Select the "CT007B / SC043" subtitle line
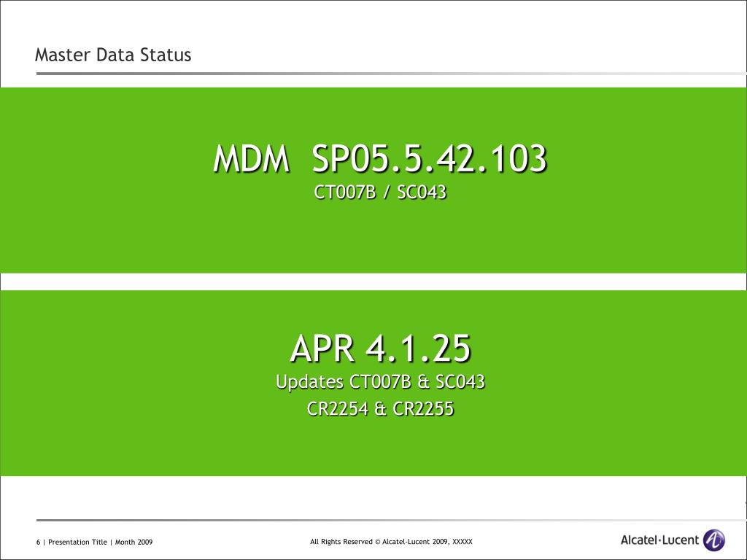This screenshot has height=560, width=747. (x=380, y=192)
